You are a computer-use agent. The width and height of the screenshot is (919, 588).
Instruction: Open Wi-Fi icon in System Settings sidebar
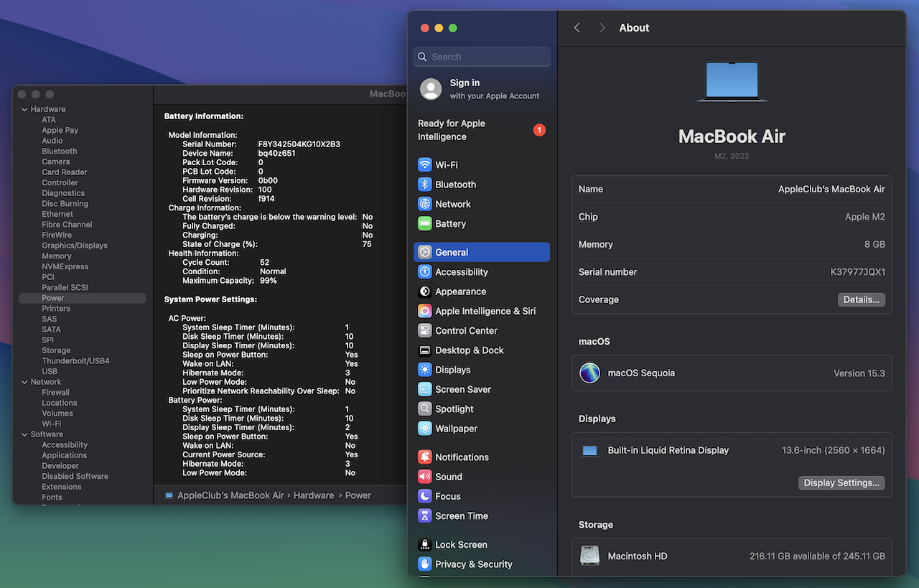(425, 165)
